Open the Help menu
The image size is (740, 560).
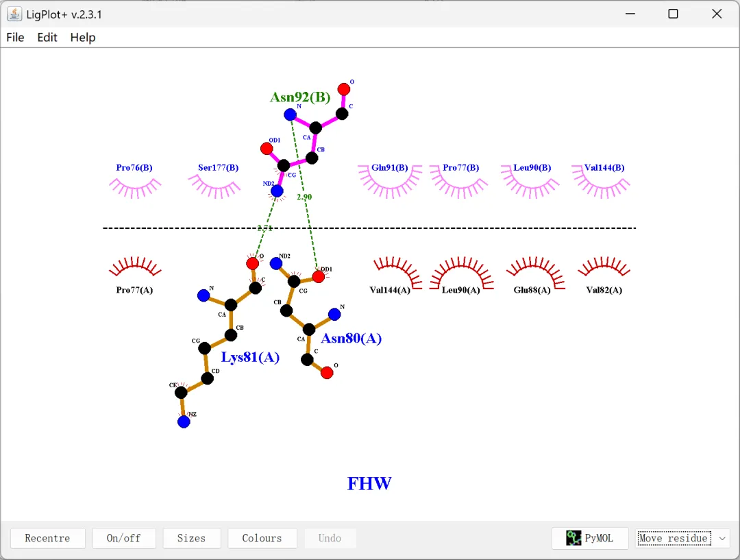83,37
